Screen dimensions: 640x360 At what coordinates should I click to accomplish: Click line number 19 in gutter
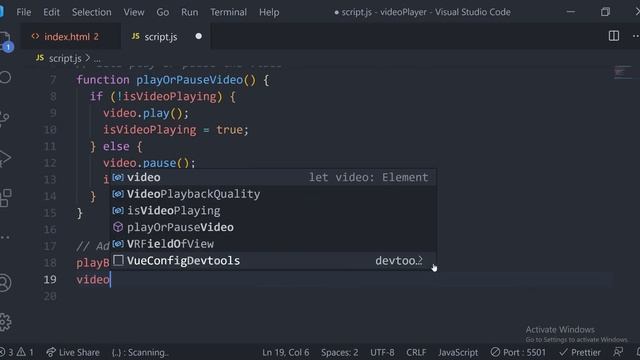click(50, 280)
